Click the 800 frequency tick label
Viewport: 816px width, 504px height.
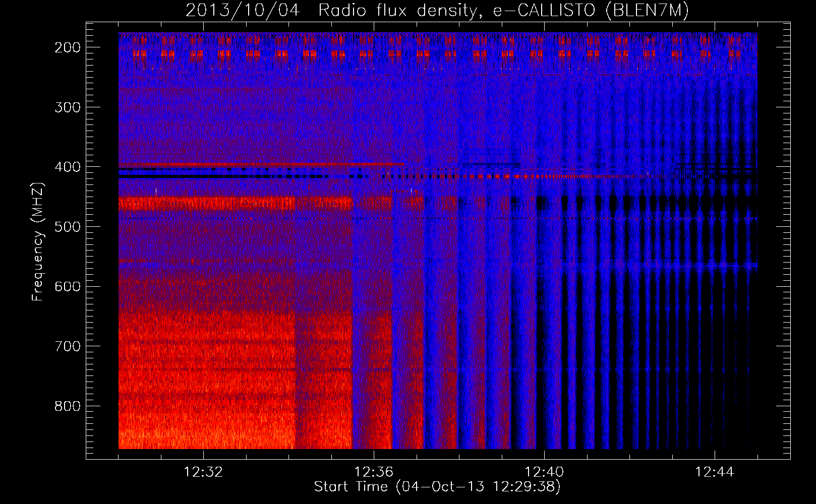pos(68,406)
